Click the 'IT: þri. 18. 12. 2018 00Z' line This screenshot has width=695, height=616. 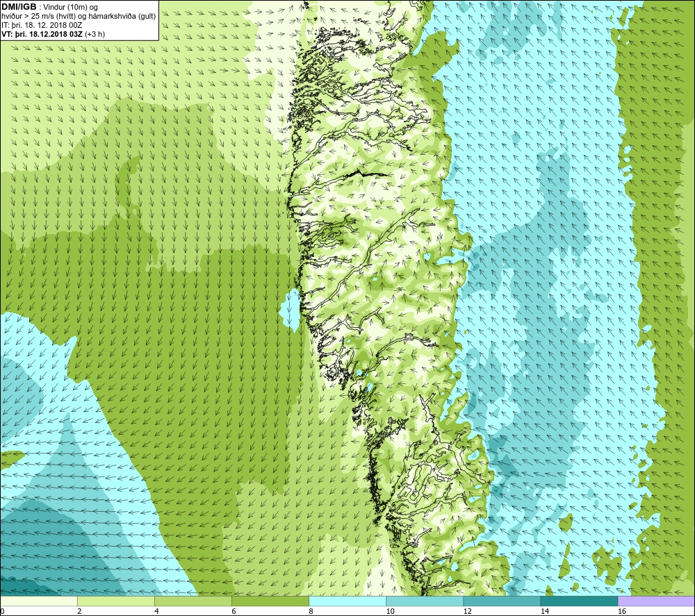point(42,25)
